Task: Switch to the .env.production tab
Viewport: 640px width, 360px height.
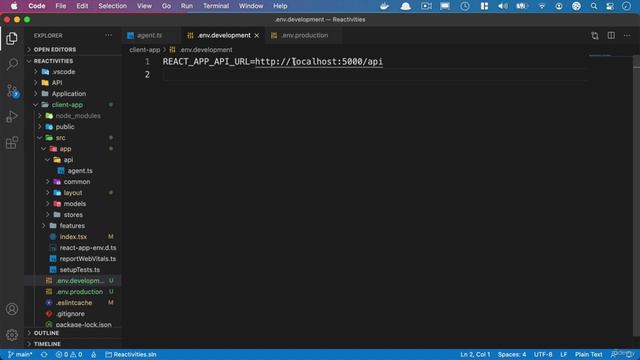Action: (x=305, y=36)
